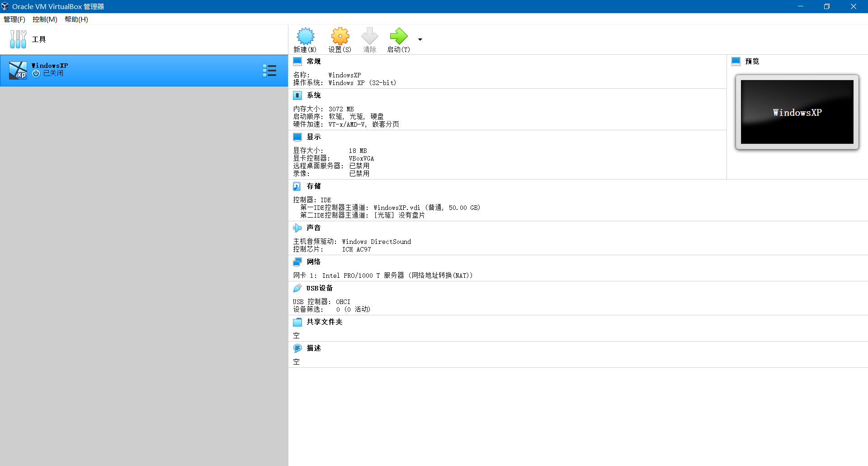This screenshot has width=868, height=466.
Task: Click the 工具 label text
Action: pos(39,39)
